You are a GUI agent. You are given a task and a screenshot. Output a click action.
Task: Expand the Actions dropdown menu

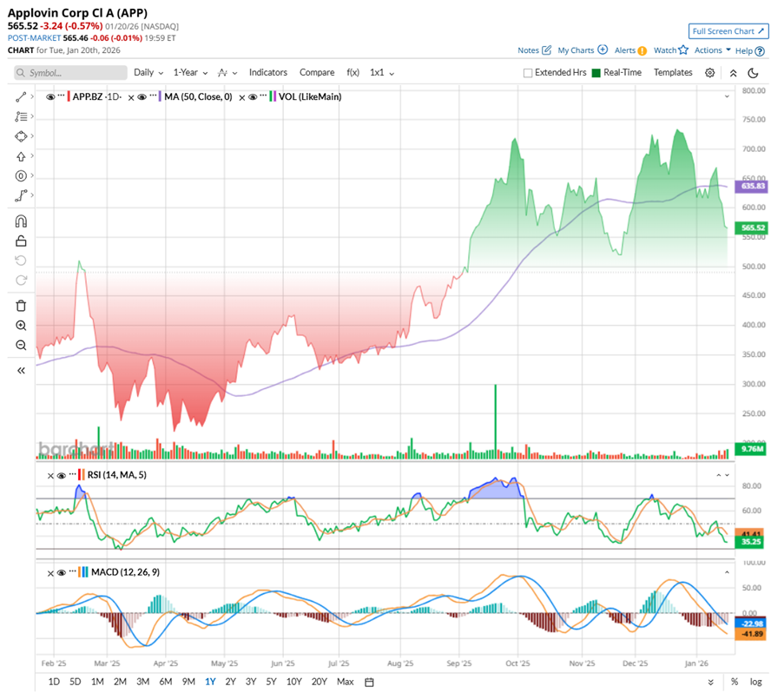(713, 50)
